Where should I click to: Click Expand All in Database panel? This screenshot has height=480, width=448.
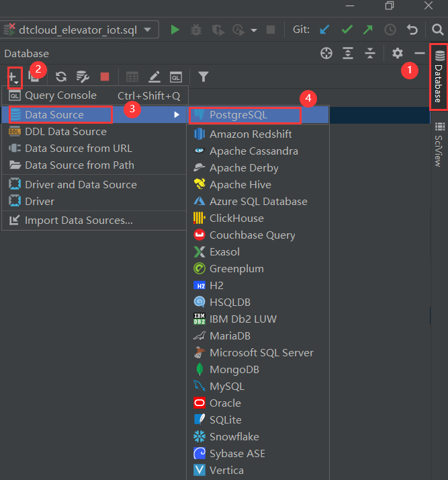[x=348, y=53]
